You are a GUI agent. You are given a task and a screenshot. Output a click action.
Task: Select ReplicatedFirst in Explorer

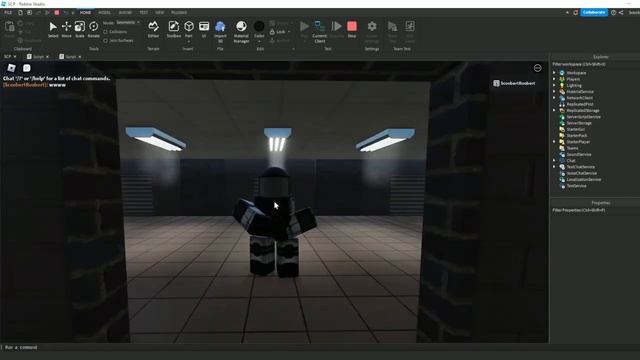580,104
